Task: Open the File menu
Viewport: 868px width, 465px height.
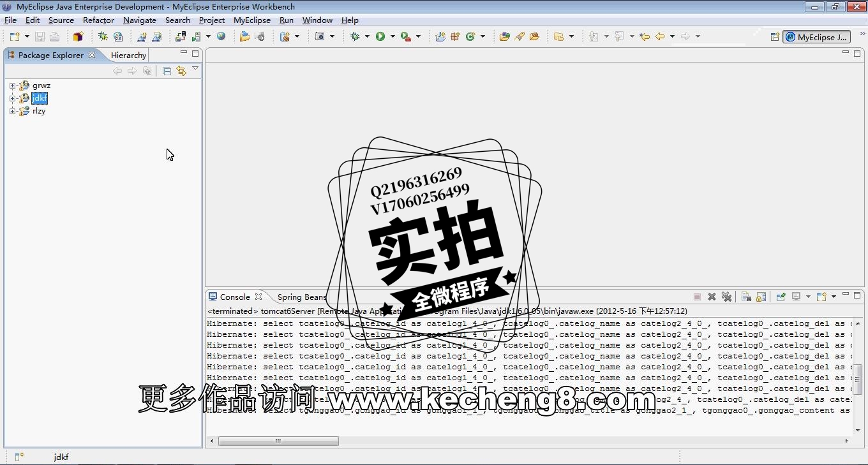Action: click(10, 20)
